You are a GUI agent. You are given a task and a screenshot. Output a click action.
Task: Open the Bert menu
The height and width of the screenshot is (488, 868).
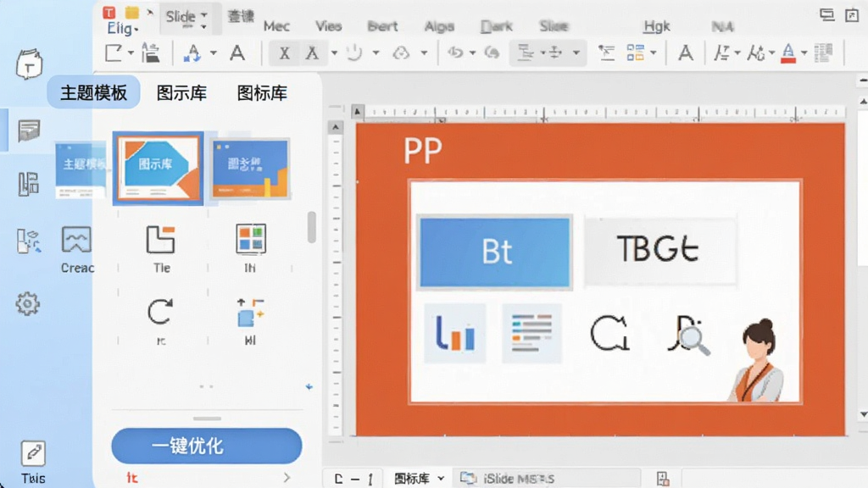click(x=382, y=26)
